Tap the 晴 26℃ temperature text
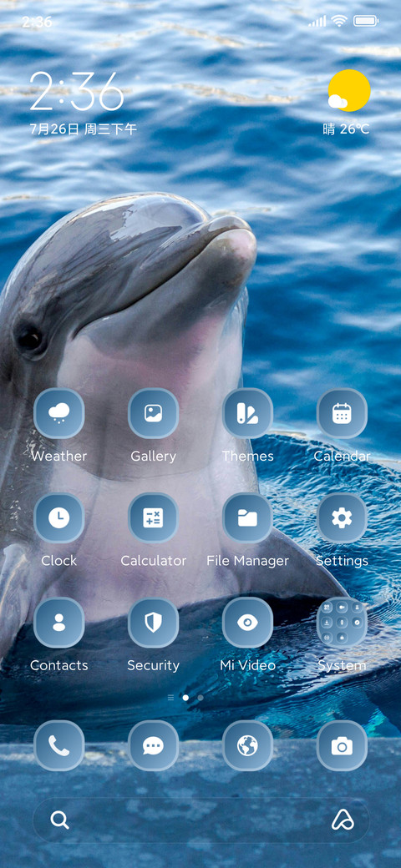Image resolution: width=401 pixels, height=868 pixels. 346,129
